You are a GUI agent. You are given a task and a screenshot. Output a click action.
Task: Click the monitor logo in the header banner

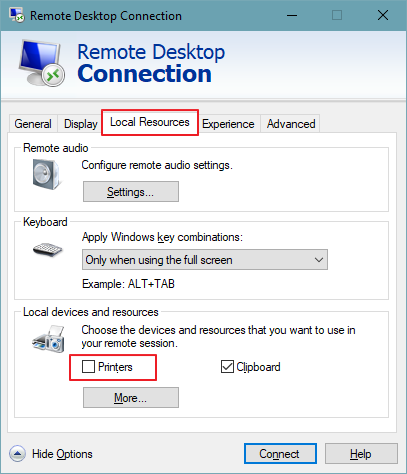pos(42,63)
